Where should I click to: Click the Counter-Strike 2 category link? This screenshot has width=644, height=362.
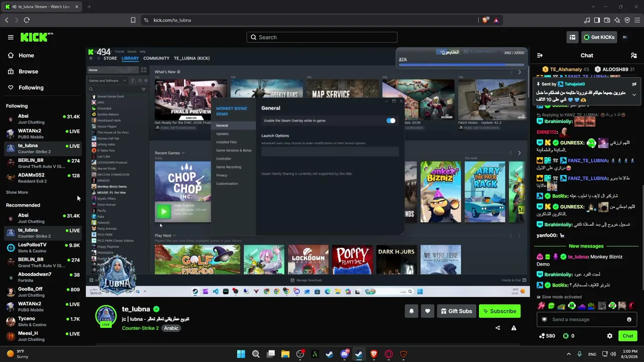pos(140,328)
